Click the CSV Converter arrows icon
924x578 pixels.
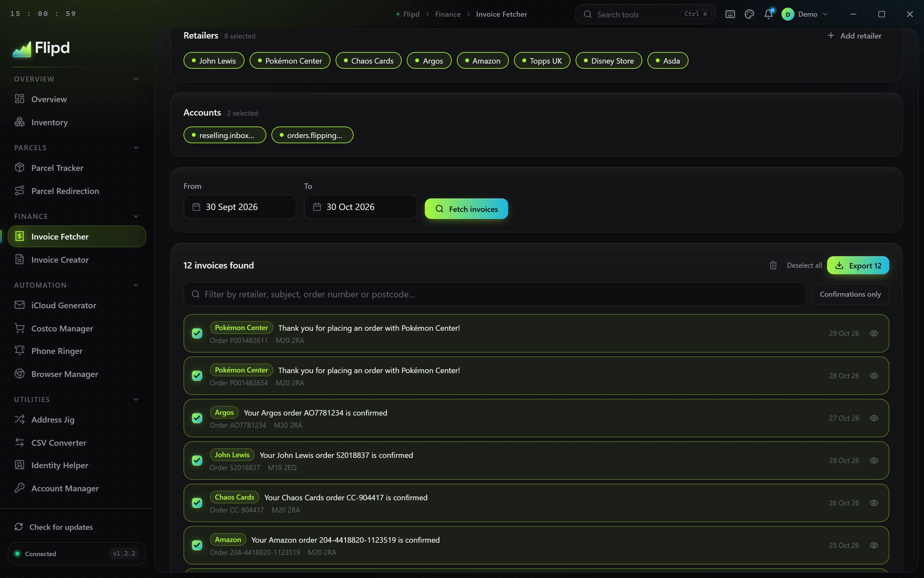20,442
